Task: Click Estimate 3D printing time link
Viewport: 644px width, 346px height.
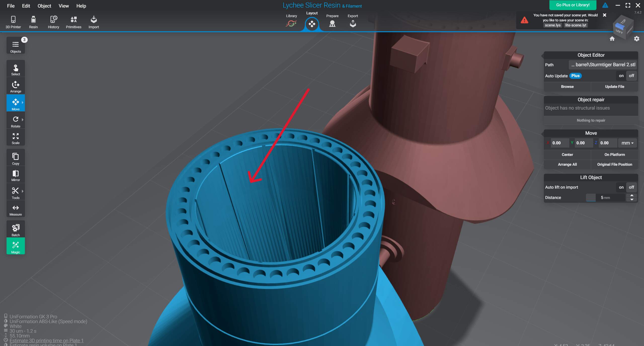Action: [x=46, y=340]
